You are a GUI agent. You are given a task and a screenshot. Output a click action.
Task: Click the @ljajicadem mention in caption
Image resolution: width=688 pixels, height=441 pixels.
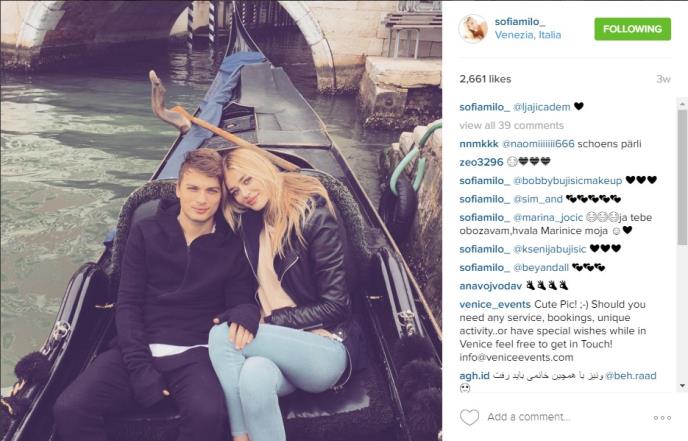(x=541, y=107)
